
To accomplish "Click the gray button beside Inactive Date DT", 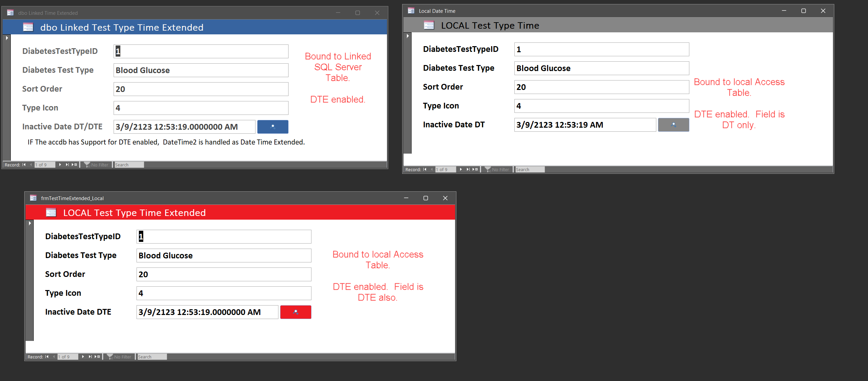I will (x=673, y=125).
